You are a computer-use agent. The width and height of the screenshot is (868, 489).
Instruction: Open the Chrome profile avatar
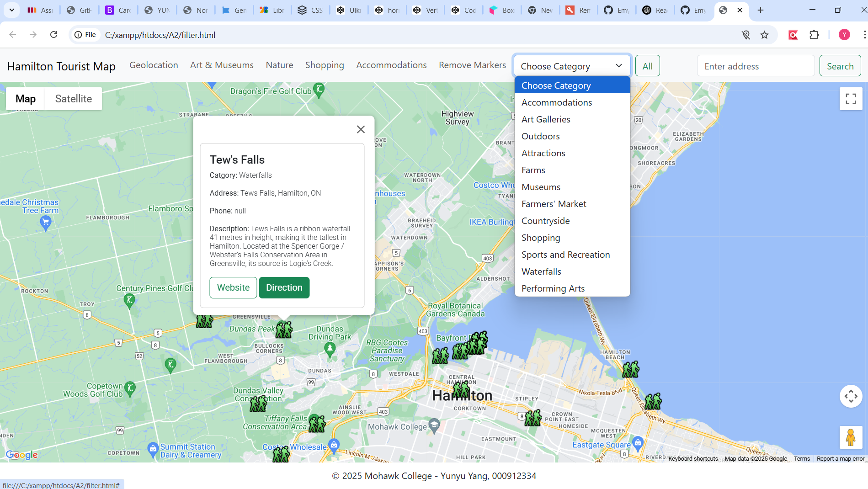click(x=844, y=35)
